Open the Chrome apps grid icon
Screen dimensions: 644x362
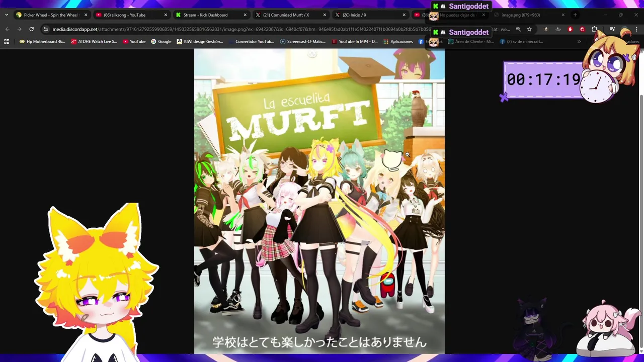coord(7,42)
